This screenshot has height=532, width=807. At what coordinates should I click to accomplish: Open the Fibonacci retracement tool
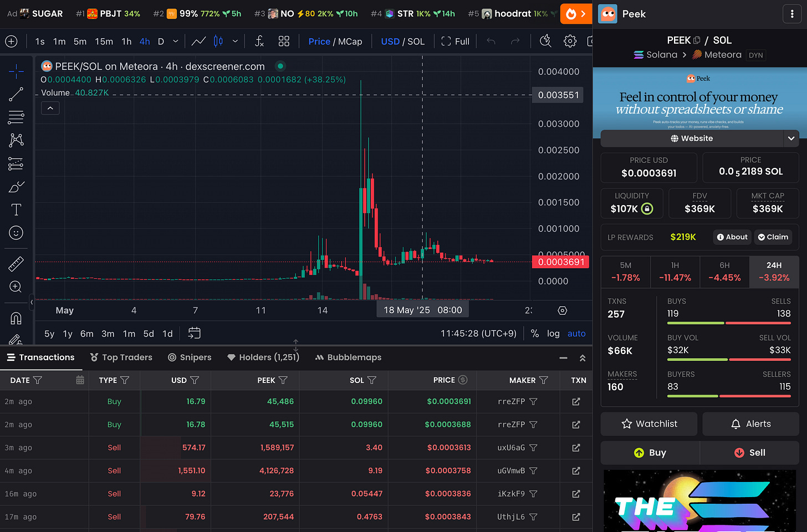pyautogui.click(x=16, y=117)
